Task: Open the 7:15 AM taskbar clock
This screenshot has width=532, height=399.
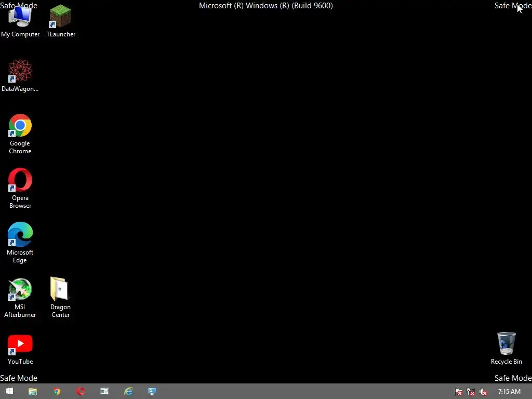Action: 509,392
